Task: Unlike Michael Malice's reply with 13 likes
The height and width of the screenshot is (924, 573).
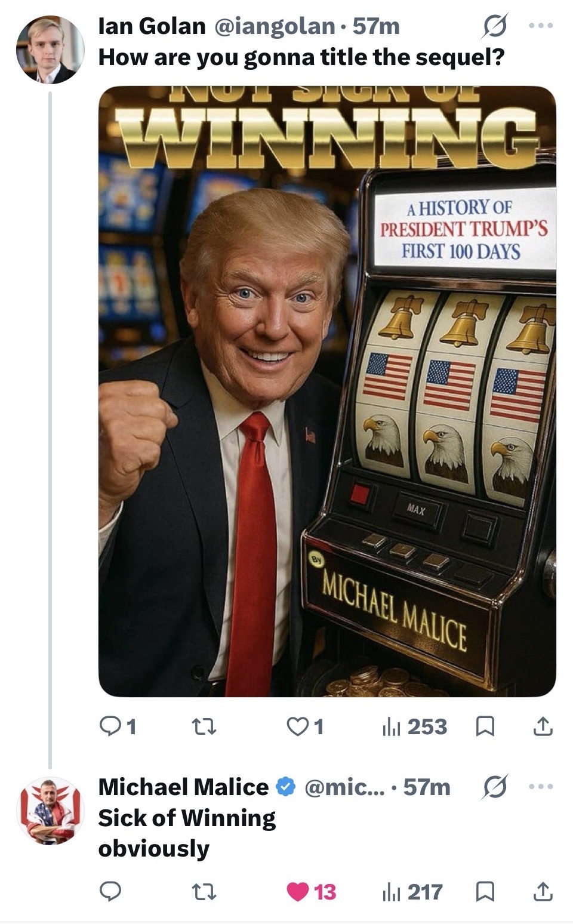Action: tap(297, 892)
